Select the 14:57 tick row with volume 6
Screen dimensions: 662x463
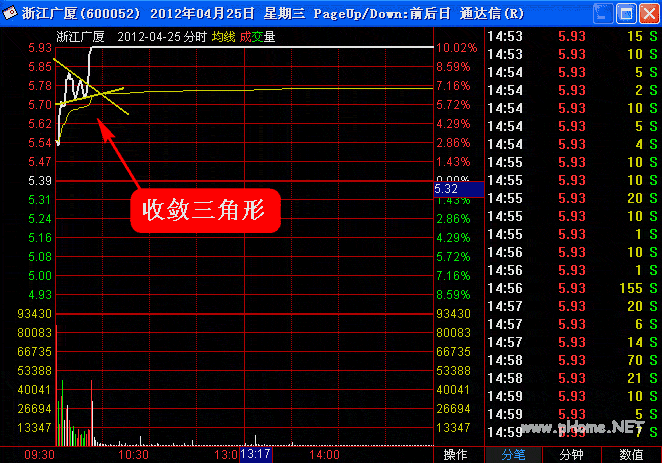pyautogui.click(x=573, y=324)
